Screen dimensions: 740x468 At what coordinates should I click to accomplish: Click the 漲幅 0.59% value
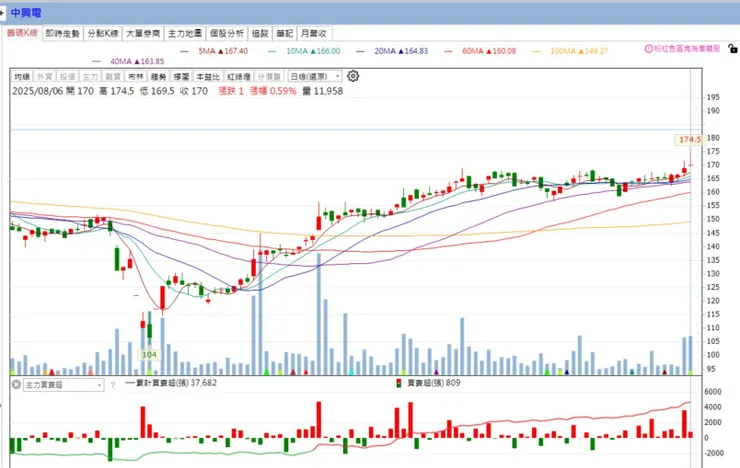[273, 91]
